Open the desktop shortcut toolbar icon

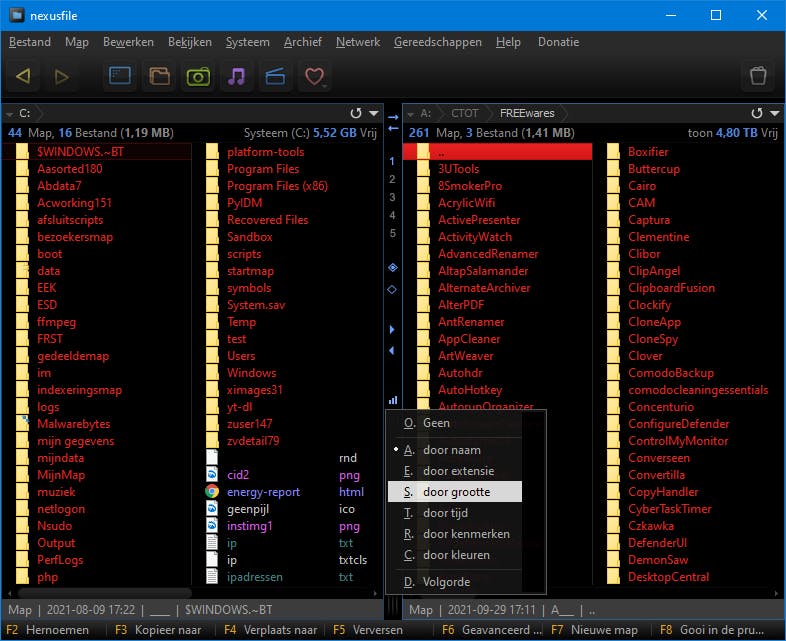coord(120,76)
